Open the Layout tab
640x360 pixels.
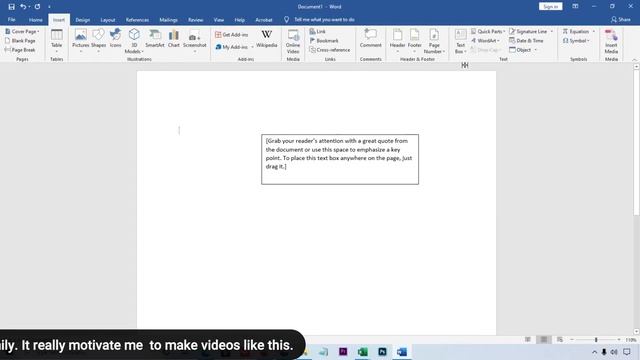coord(108,20)
